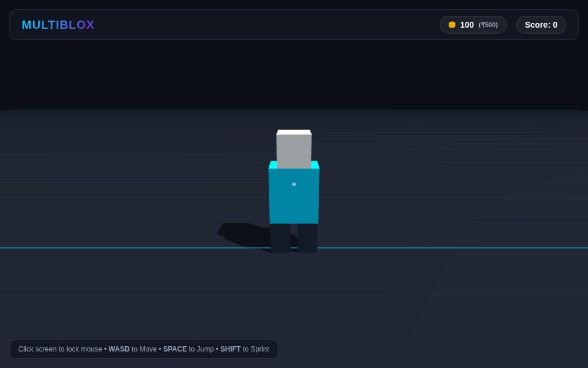
Task: Click the 'WASD' key label in hints
Action: (119, 349)
